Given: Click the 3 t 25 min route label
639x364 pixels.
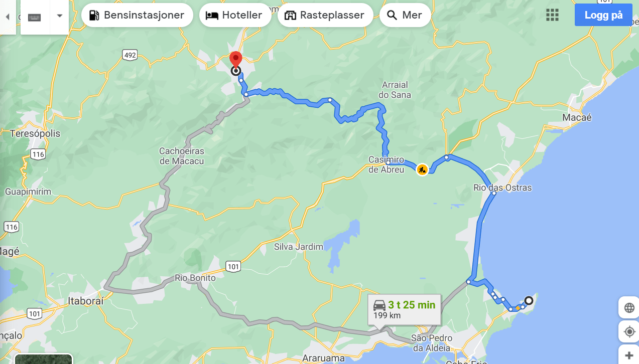Looking at the screenshot, I should (x=412, y=305).
